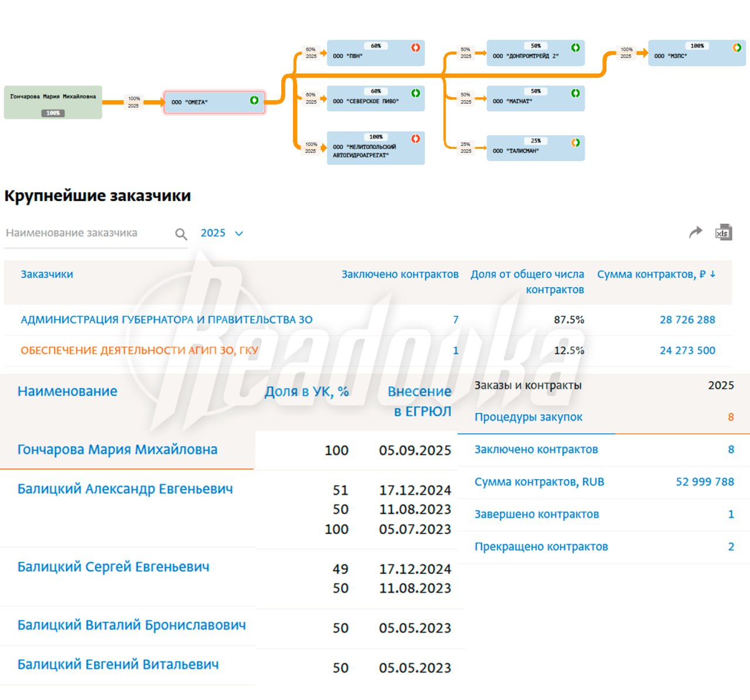This screenshot has height=700, width=750.
Task: Click the magnifier search icon
Action: [x=181, y=234]
